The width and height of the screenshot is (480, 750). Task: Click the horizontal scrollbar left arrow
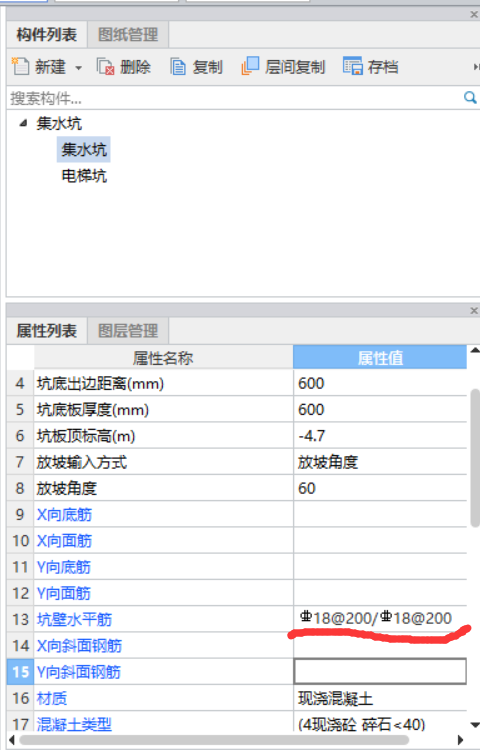coord(12,740)
